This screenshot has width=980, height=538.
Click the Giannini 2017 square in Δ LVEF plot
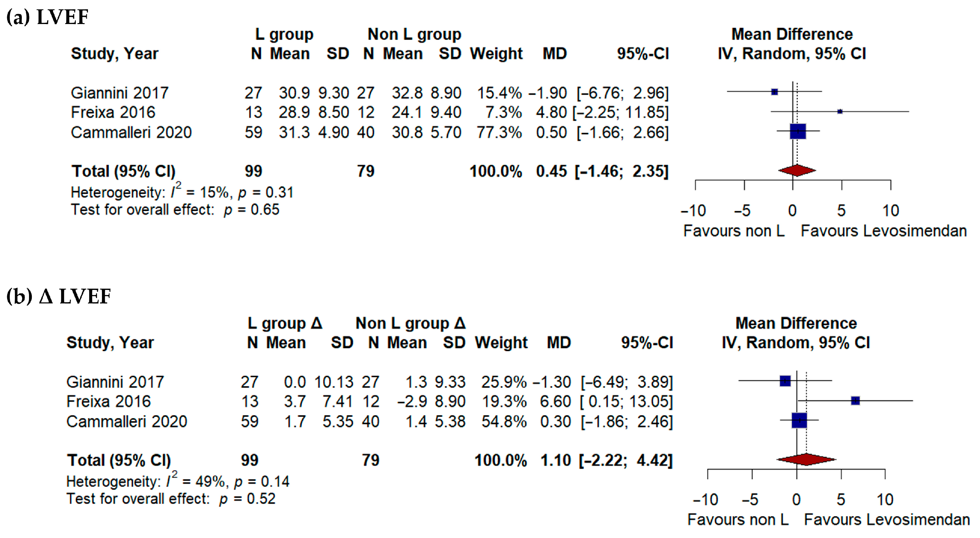785,381
